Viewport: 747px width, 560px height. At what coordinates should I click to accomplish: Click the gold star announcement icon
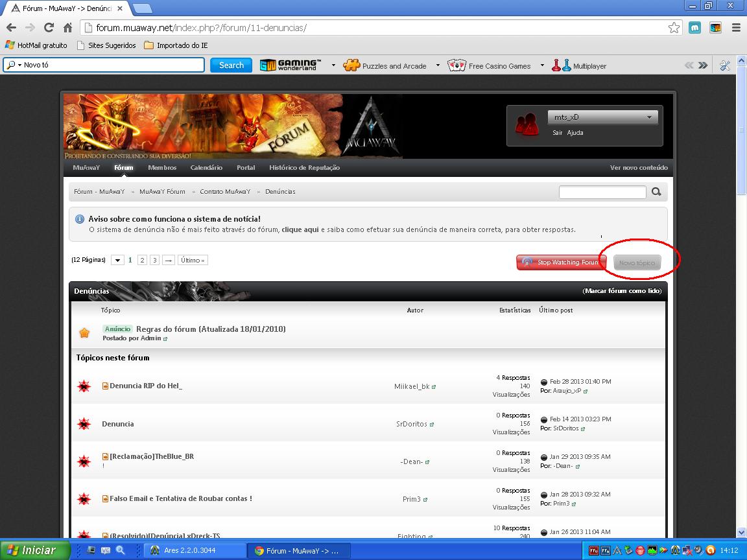(x=84, y=333)
